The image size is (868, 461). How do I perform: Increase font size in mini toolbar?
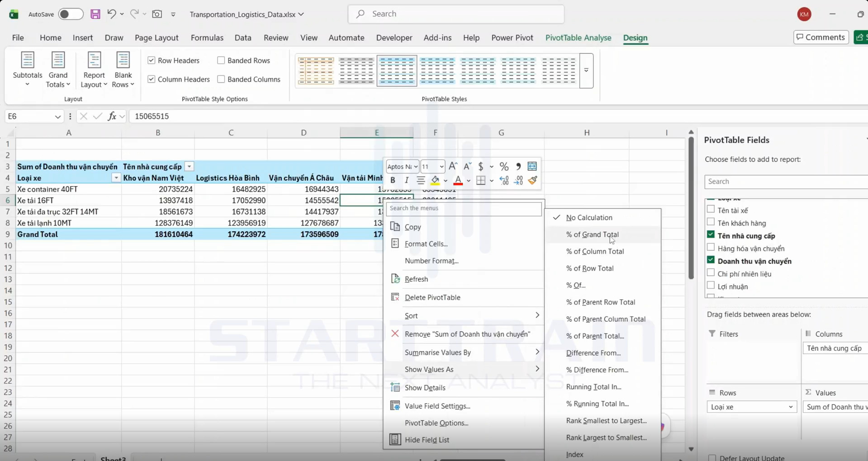[453, 166]
